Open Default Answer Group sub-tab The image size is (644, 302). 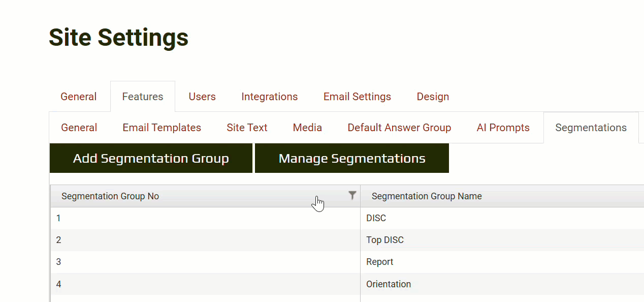pos(399,128)
